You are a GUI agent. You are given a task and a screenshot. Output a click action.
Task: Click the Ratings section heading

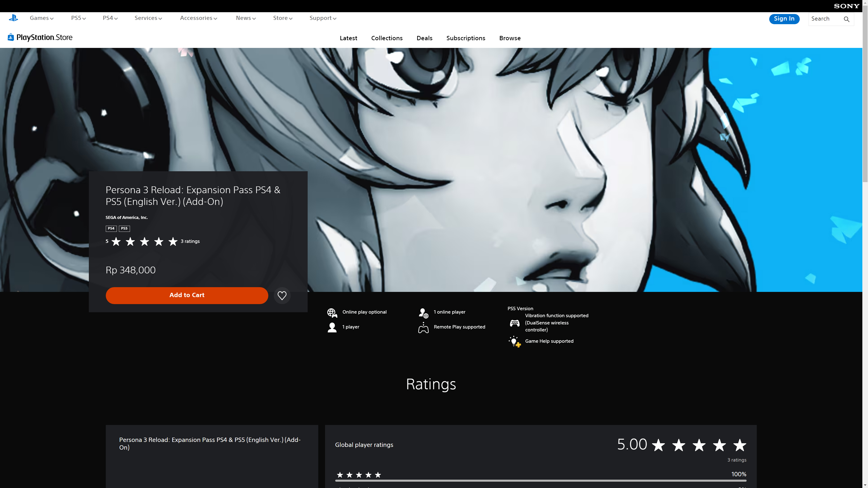tap(431, 384)
